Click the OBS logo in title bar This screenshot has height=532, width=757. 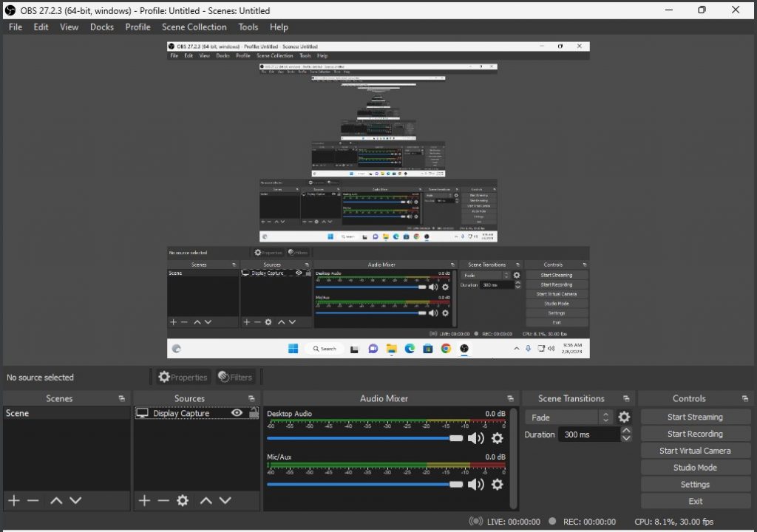pos(10,10)
